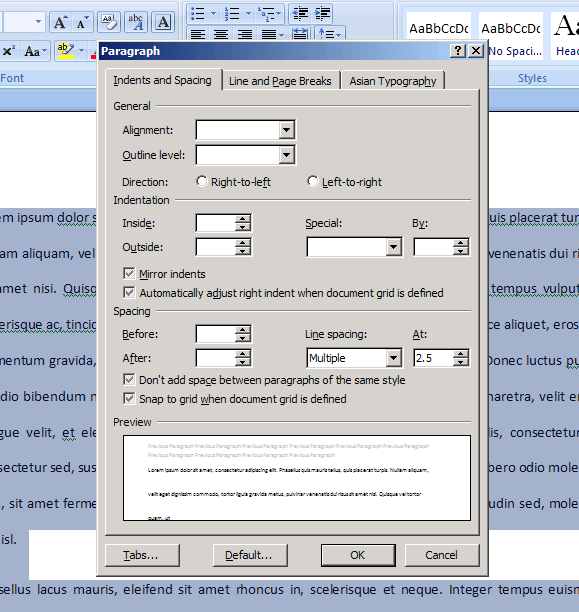The height and width of the screenshot is (612, 579).
Task: Increase the At value with up arrow
Action: pyautogui.click(x=461, y=354)
